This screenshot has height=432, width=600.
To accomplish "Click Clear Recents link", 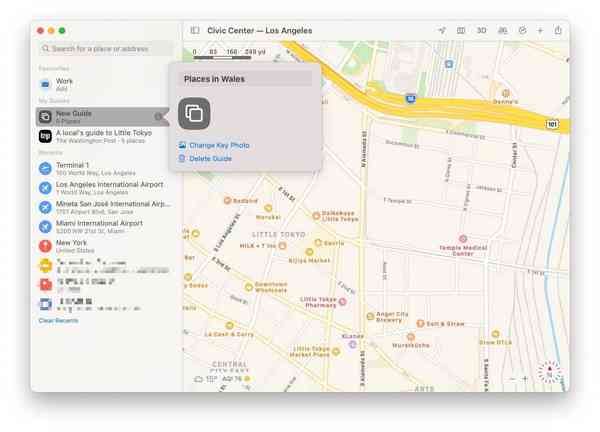I will coord(58,320).
